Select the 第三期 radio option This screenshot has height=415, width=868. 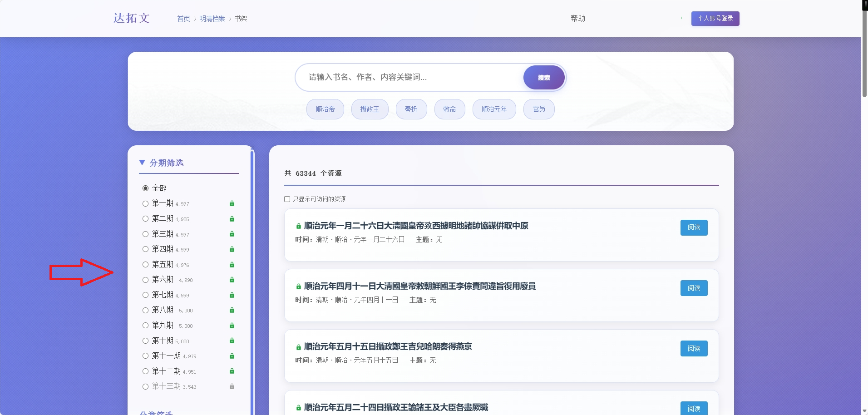(145, 234)
